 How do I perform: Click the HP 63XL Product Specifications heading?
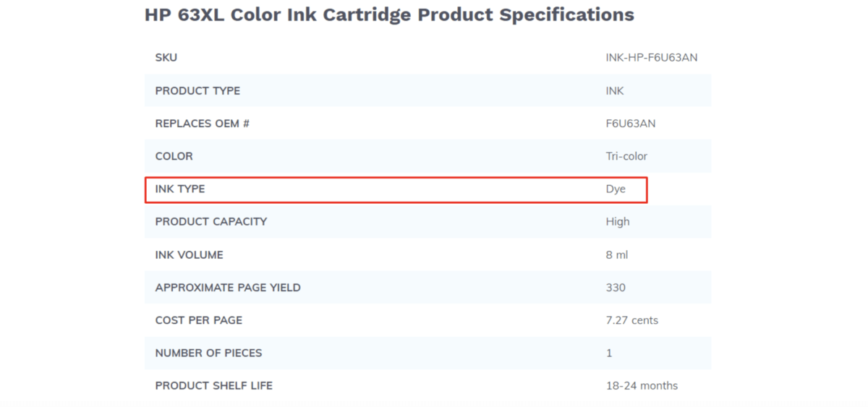[389, 14]
